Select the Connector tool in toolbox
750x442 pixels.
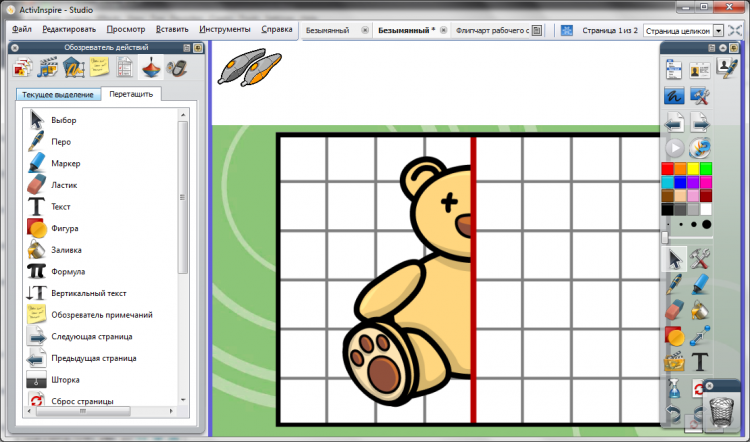[x=700, y=336]
